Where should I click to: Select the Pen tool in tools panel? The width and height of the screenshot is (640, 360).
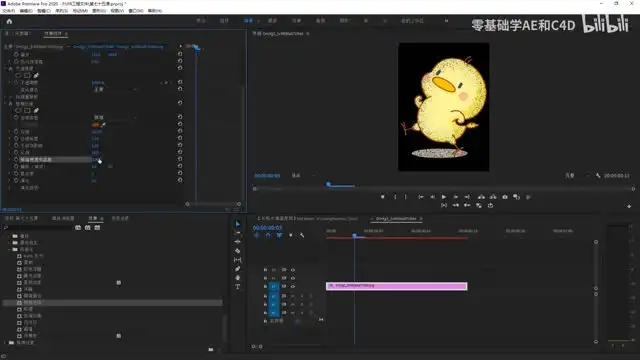[x=238, y=269]
